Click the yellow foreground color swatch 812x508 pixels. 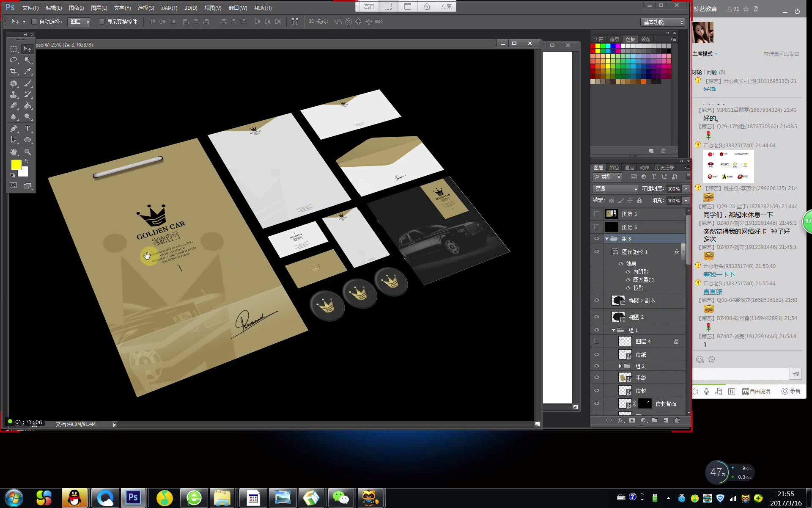point(16,165)
